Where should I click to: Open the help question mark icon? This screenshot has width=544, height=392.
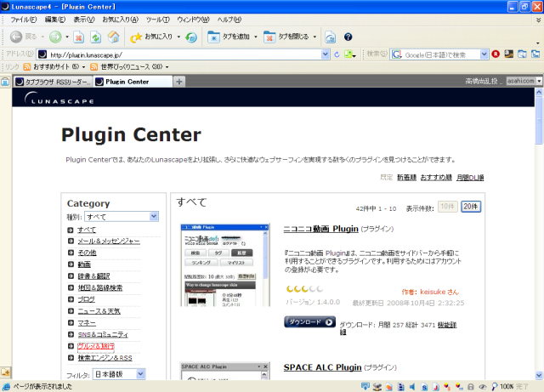tap(348, 37)
